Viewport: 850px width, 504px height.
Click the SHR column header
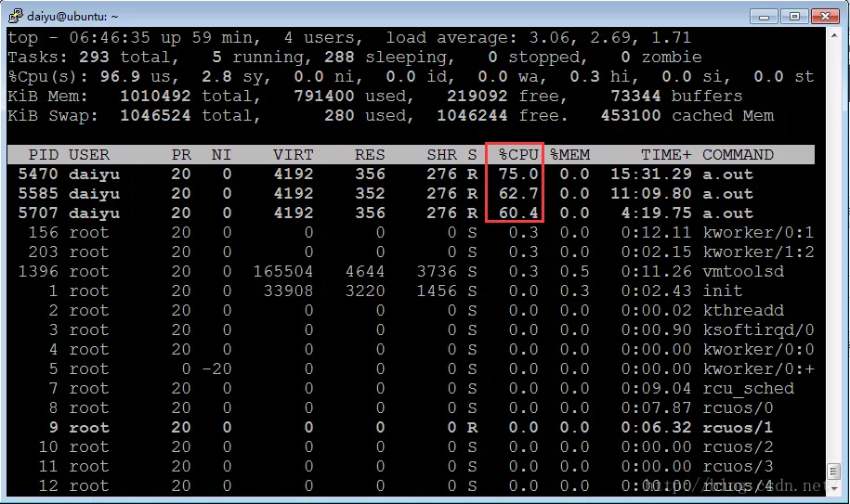pyautogui.click(x=442, y=155)
